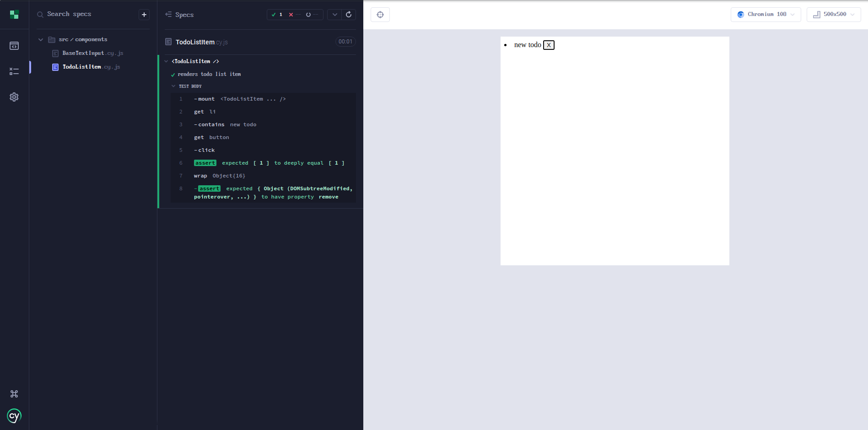Select the click command log entry
The height and width of the screenshot is (430, 868).
[x=206, y=150]
